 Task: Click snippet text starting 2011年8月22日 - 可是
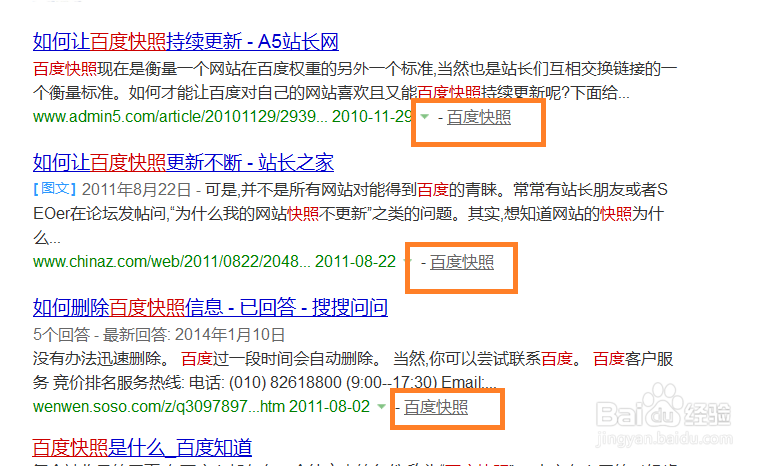[x=375, y=190]
